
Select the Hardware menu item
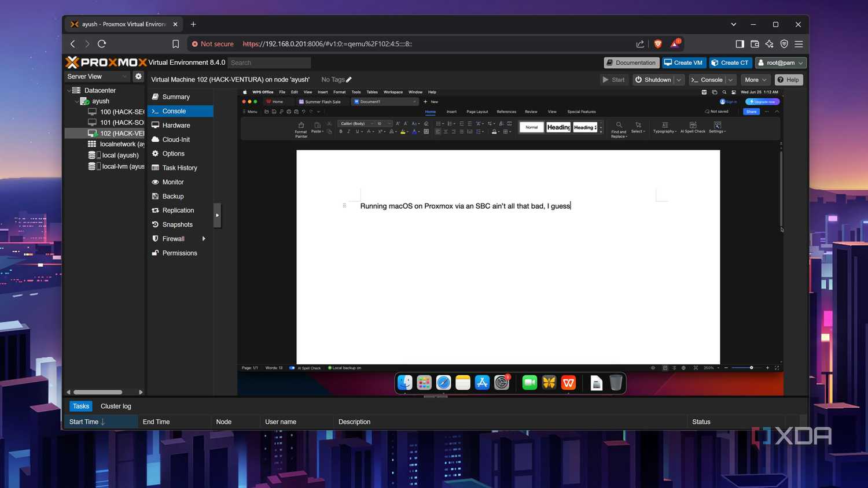click(180, 125)
